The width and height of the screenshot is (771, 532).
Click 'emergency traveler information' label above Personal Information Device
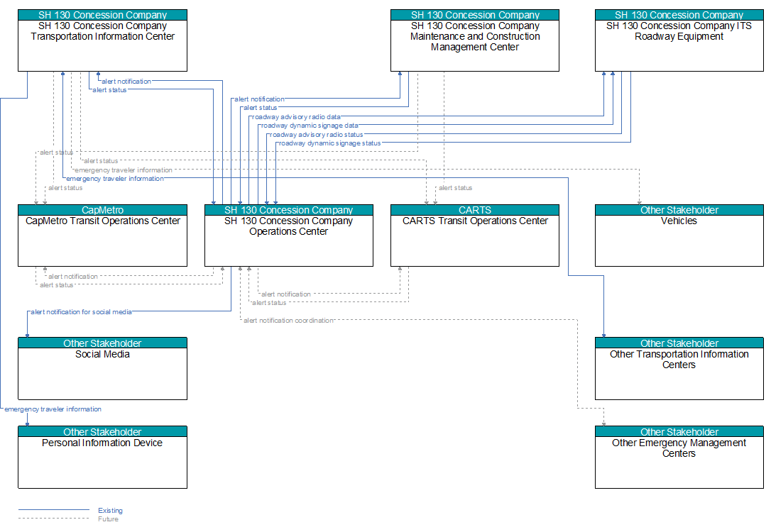[53, 409]
